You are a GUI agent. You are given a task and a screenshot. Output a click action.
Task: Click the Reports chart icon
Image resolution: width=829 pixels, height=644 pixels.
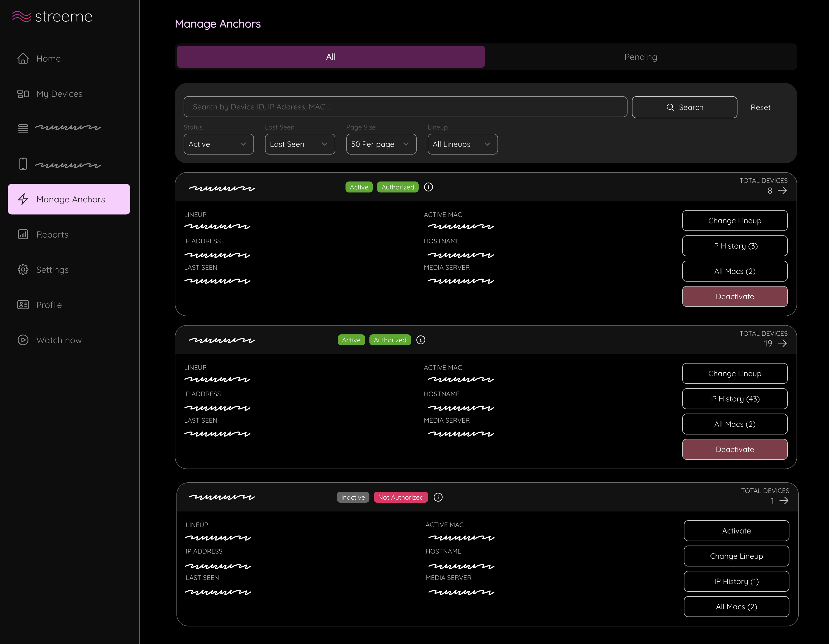[23, 234]
